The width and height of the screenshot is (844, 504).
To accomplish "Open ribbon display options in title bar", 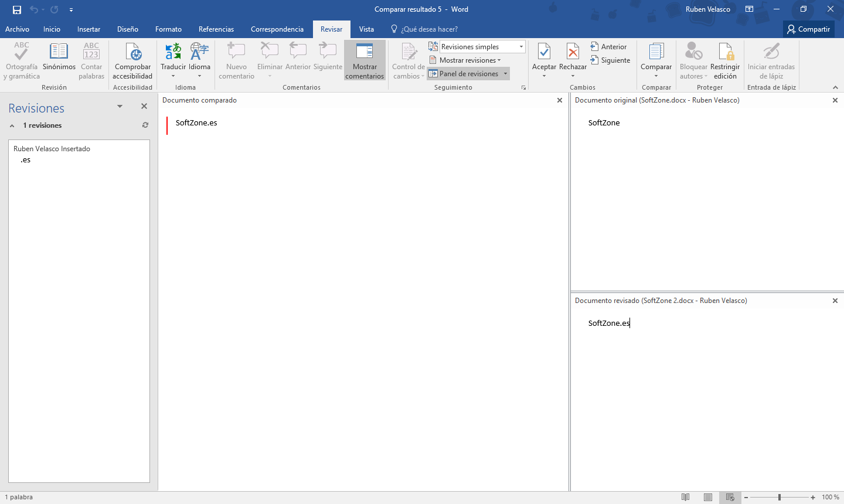I will click(749, 9).
